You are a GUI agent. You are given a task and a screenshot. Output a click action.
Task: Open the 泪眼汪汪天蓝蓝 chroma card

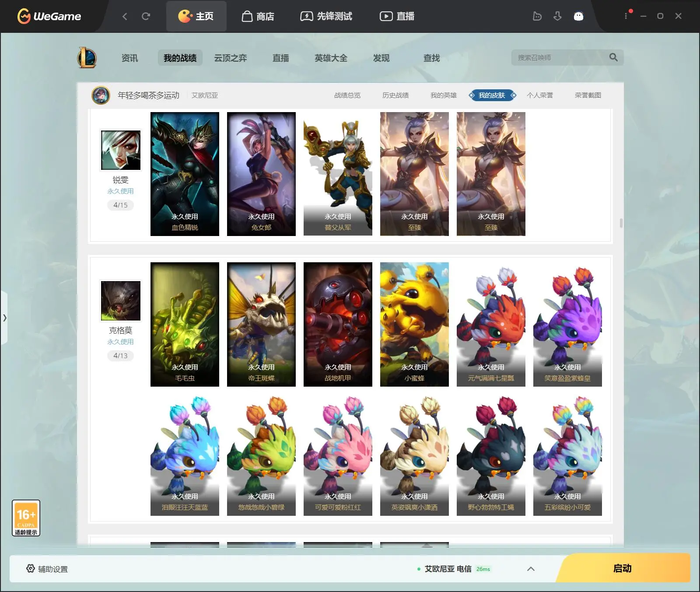[x=185, y=454]
